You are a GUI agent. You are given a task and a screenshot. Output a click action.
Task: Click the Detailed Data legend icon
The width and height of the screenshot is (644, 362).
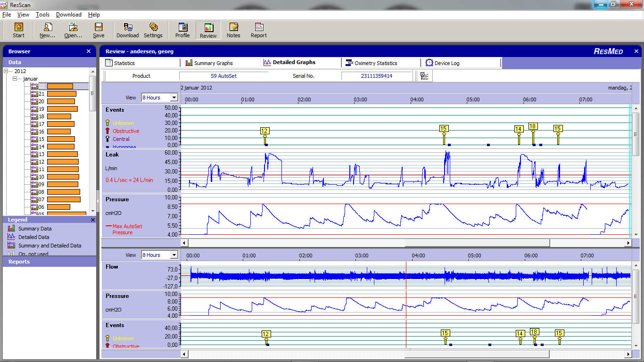(11, 237)
